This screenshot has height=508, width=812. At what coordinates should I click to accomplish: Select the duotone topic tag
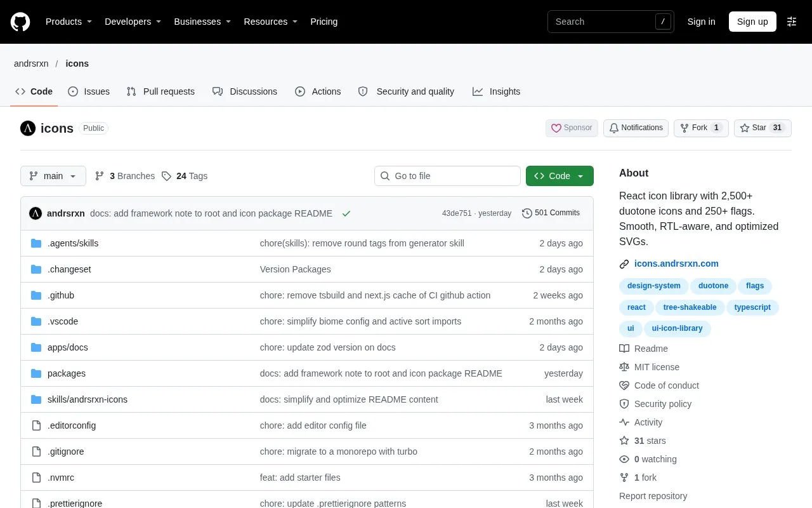pyautogui.click(x=713, y=286)
